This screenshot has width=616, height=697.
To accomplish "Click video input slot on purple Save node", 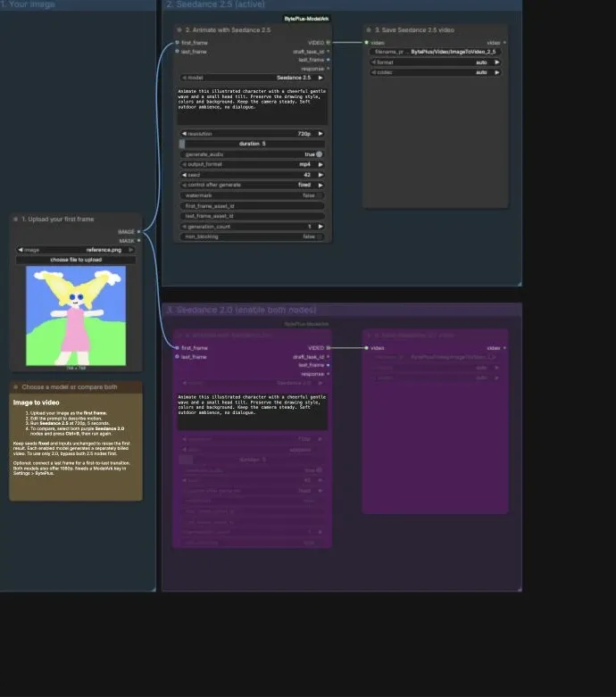I will tap(367, 348).
